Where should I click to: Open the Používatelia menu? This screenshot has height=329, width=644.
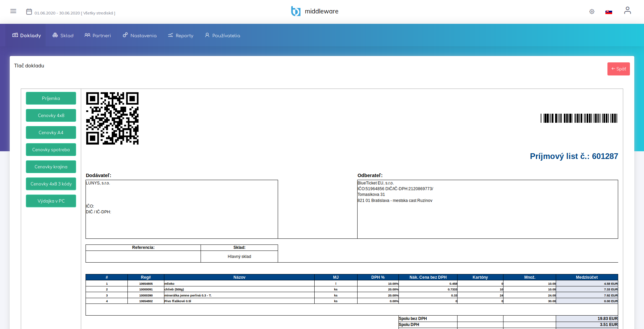pos(222,36)
